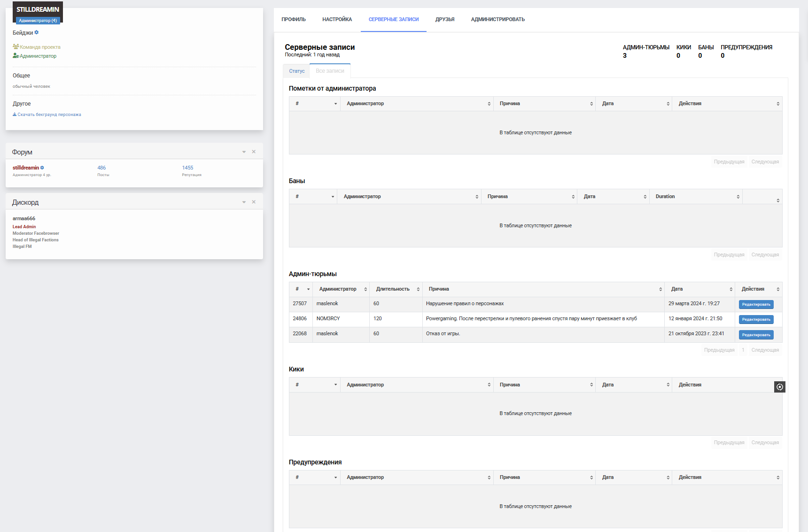Click Предыдущая under Кики table
808x532 pixels.
click(x=729, y=442)
